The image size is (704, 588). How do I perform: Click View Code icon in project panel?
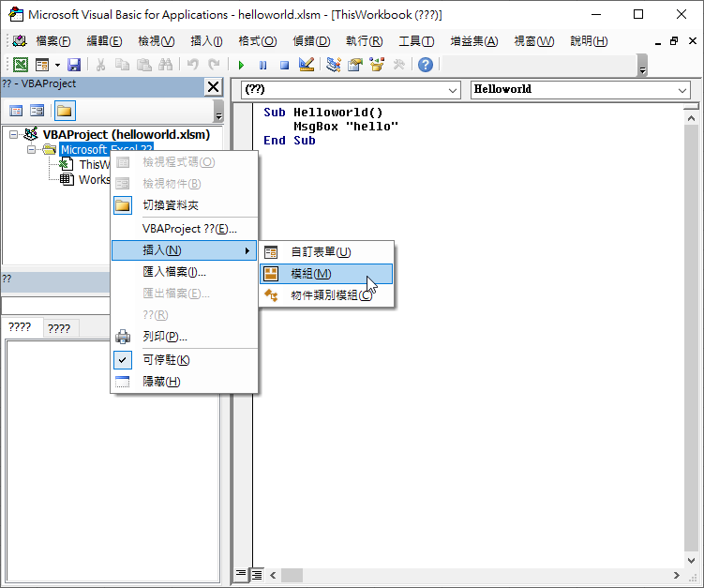(x=16, y=111)
